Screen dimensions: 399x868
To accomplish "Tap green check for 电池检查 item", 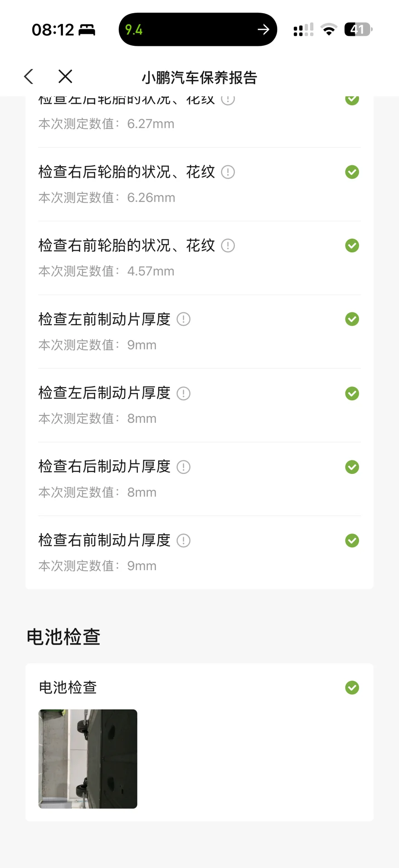I will [352, 687].
